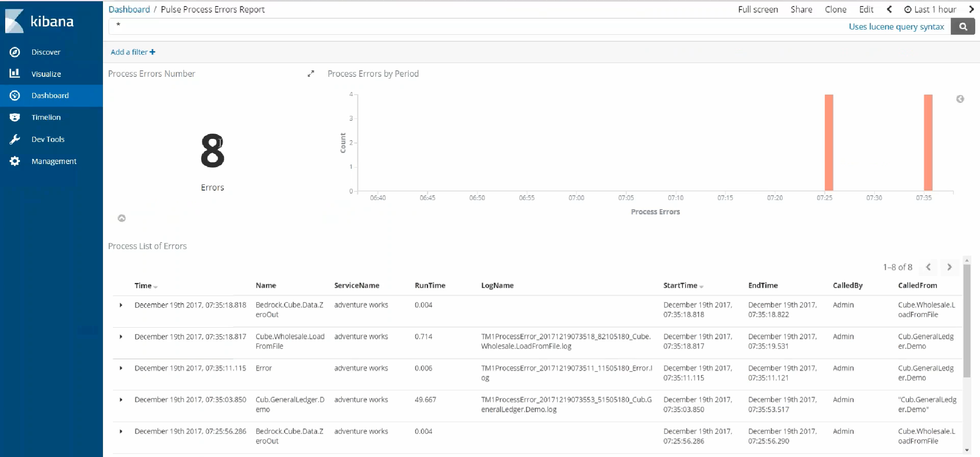Open the Dashboard breadcrumb link
Viewport: 980px width, 457px height.
(x=129, y=10)
